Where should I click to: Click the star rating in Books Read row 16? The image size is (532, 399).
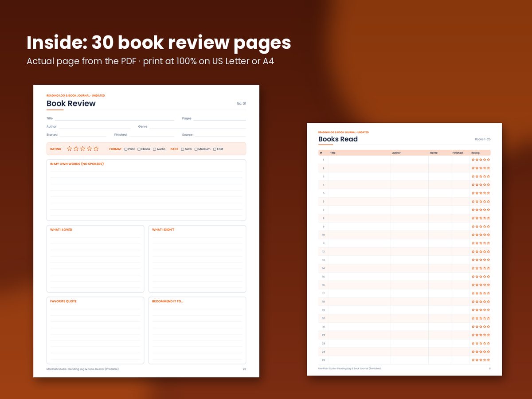[481, 285]
